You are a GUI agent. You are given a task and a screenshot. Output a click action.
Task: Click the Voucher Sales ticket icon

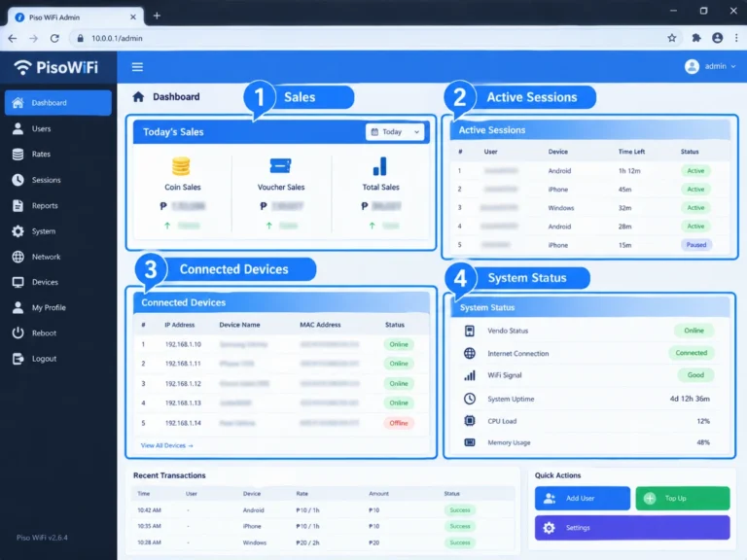pyautogui.click(x=280, y=165)
